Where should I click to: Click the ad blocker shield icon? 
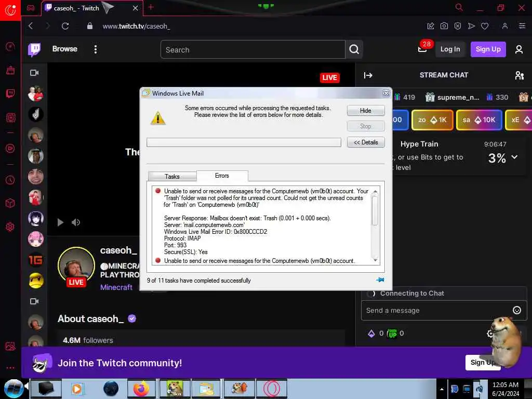(x=458, y=26)
